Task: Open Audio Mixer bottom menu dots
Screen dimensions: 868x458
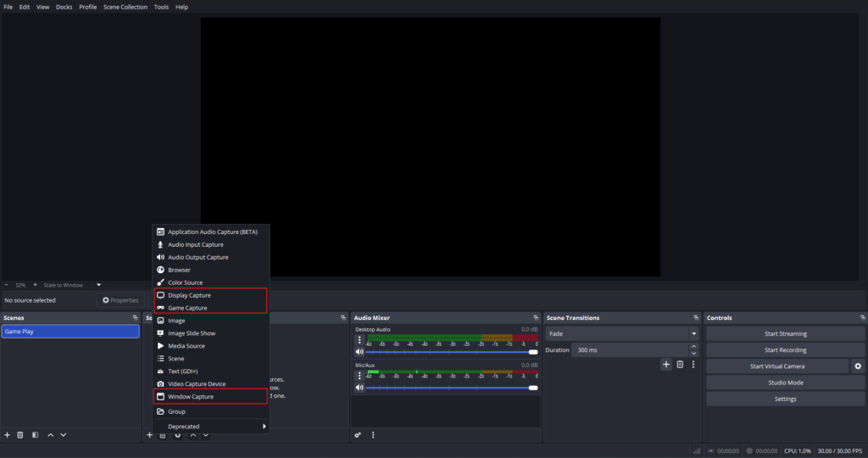Action: click(x=373, y=435)
